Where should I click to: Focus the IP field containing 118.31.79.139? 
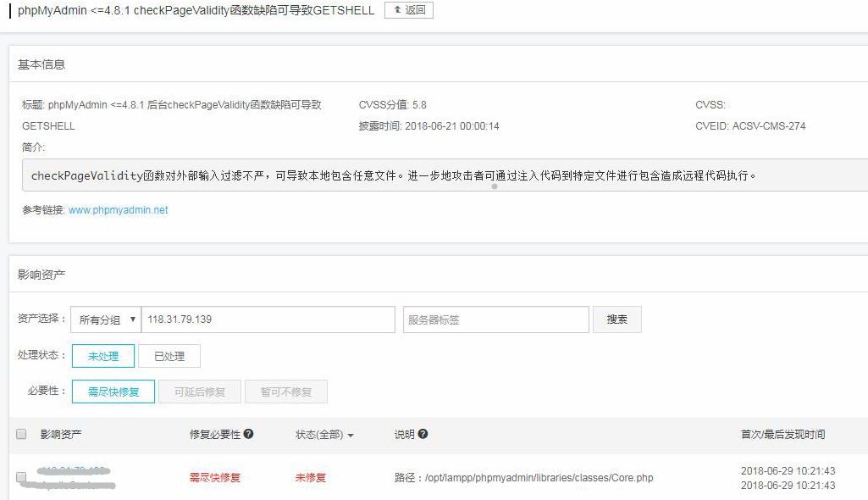(268, 319)
